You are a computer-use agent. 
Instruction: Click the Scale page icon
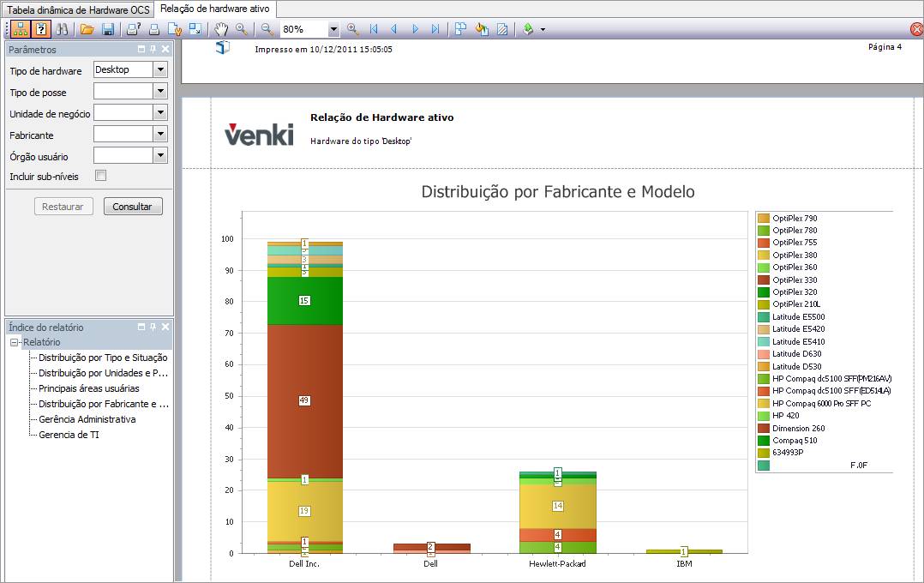point(195,29)
